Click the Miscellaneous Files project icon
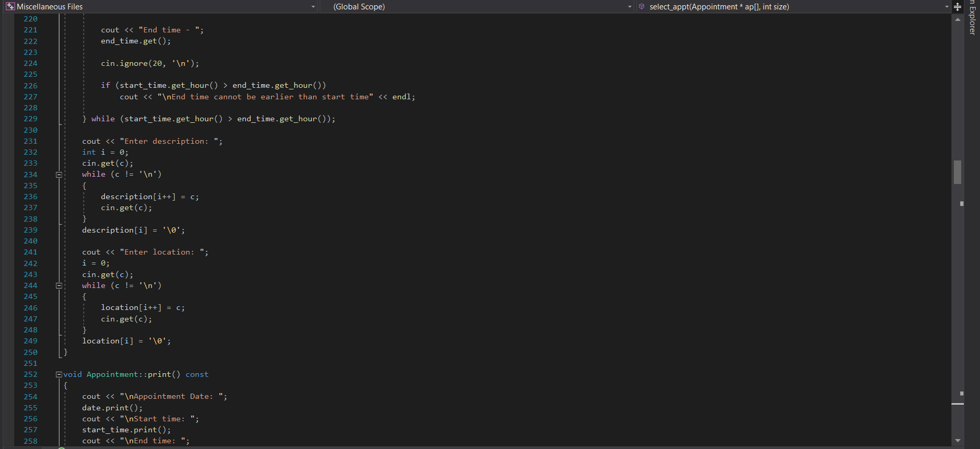This screenshot has width=980, height=449. pyautogui.click(x=10, y=6)
